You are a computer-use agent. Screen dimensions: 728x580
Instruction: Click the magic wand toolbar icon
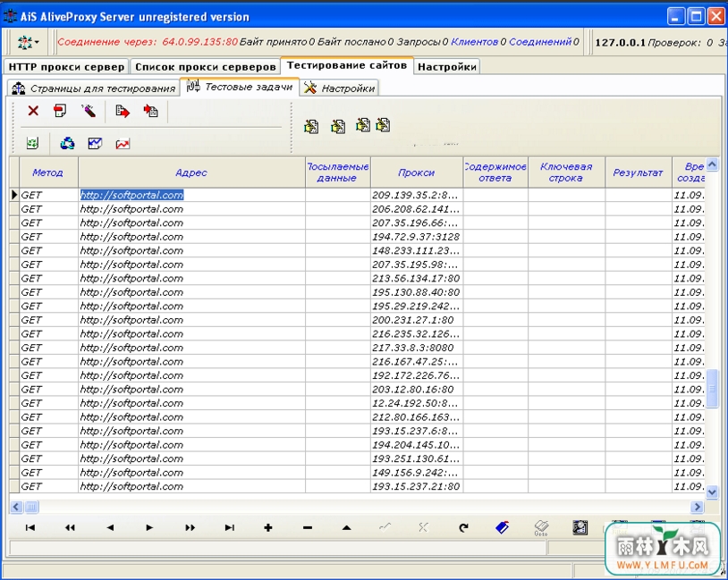89,111
